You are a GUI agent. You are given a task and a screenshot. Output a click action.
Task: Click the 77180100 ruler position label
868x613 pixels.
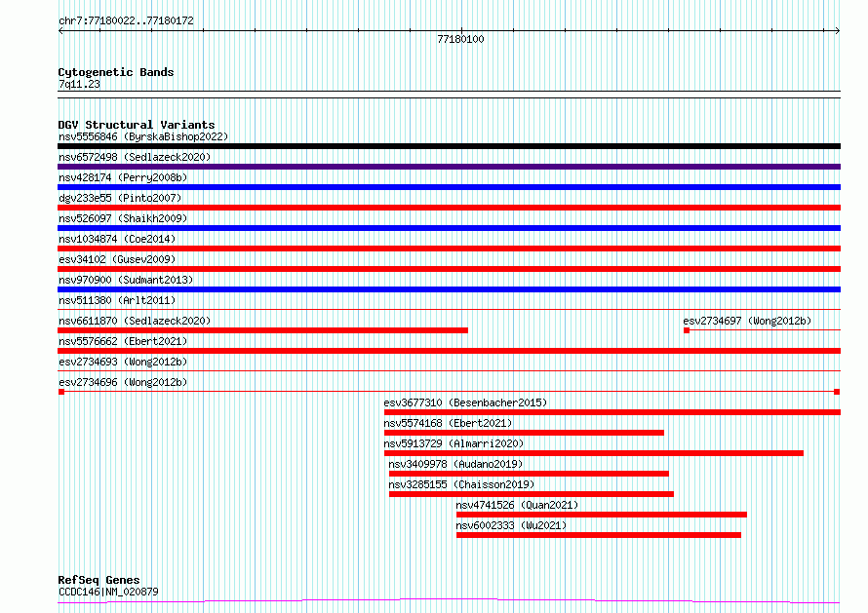coord(460,39)
